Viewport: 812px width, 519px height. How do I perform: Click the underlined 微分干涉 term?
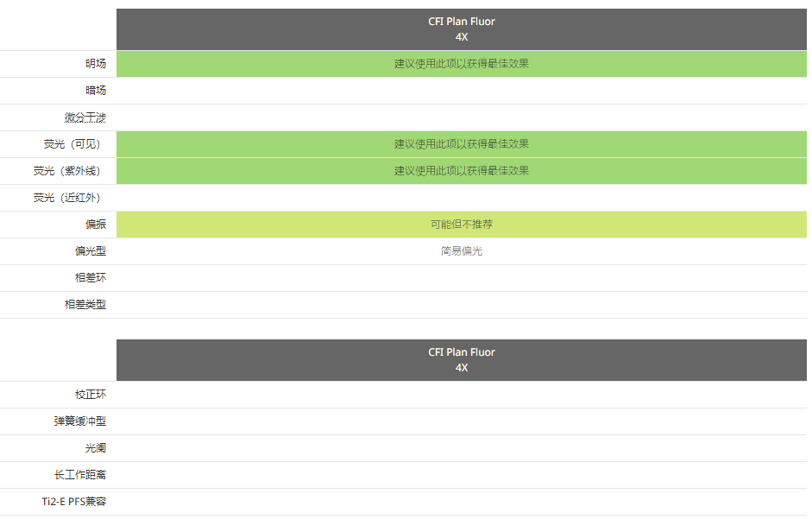(x=85, y=117)
